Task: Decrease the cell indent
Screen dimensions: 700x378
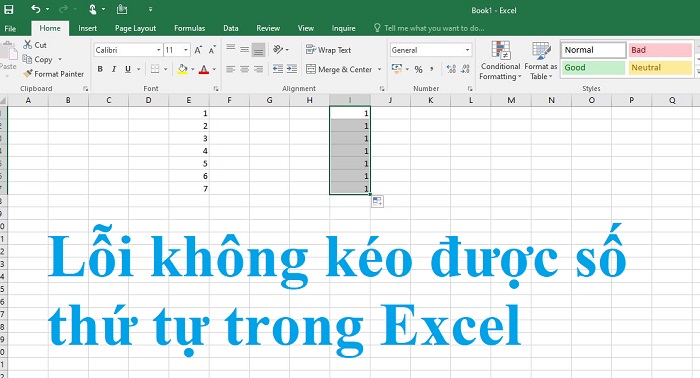Action: pos(278,69)
